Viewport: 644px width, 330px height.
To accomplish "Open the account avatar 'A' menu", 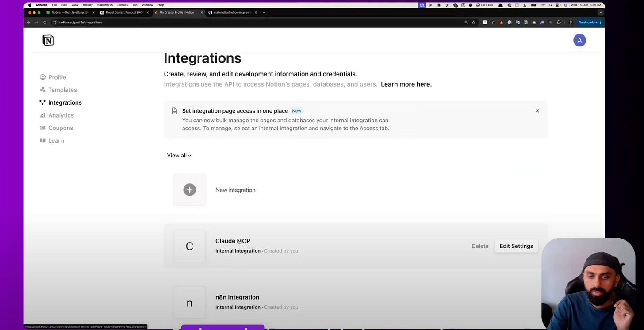I will coord(579,40).
